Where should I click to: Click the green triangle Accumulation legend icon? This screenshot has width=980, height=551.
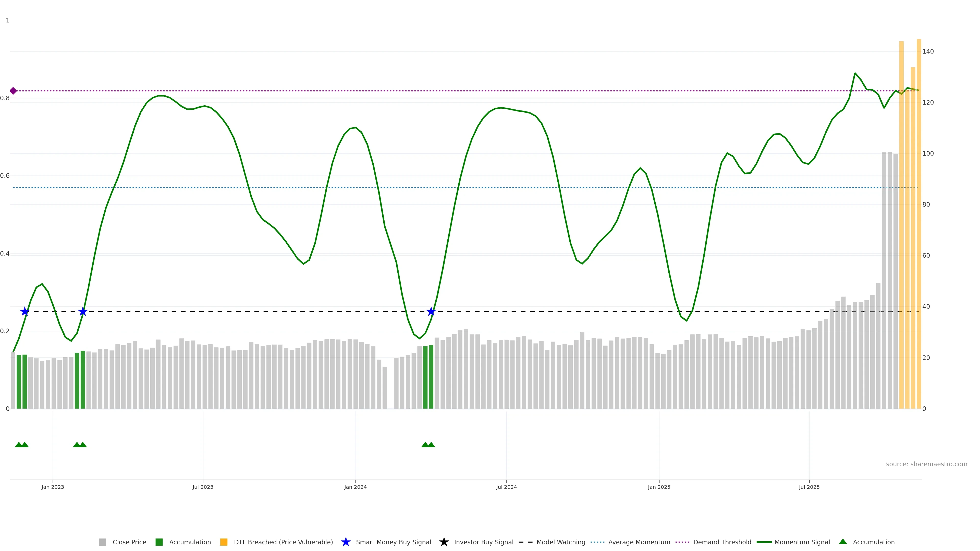click(843, 542)
